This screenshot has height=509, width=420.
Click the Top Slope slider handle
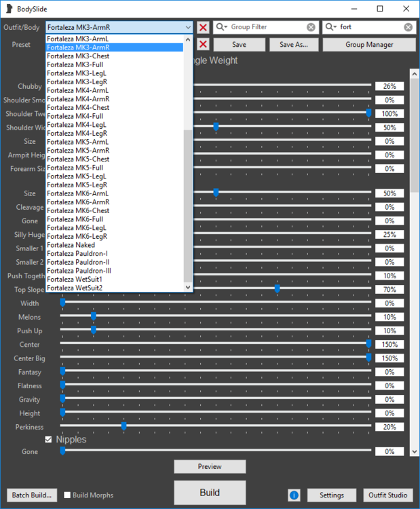tap(278, 288)
